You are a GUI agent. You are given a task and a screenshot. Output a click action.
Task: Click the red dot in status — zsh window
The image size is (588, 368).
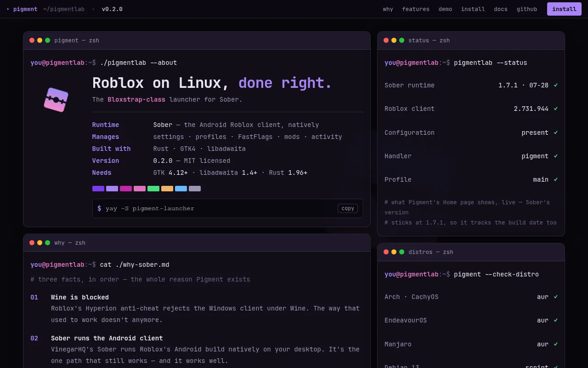[x=386, y=40]
